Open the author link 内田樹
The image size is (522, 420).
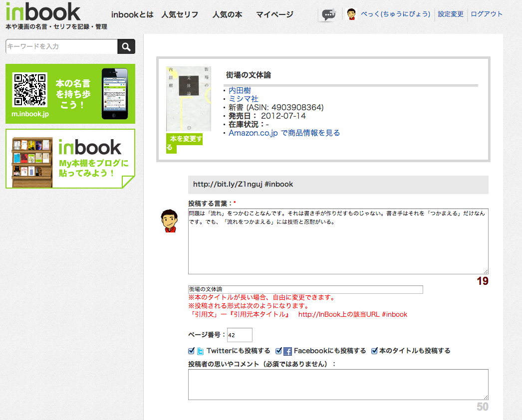(x=240, y=90)
